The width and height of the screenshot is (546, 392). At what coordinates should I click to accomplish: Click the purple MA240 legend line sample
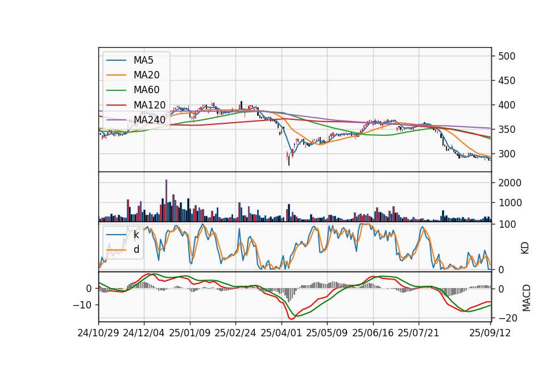coord(116,120)
